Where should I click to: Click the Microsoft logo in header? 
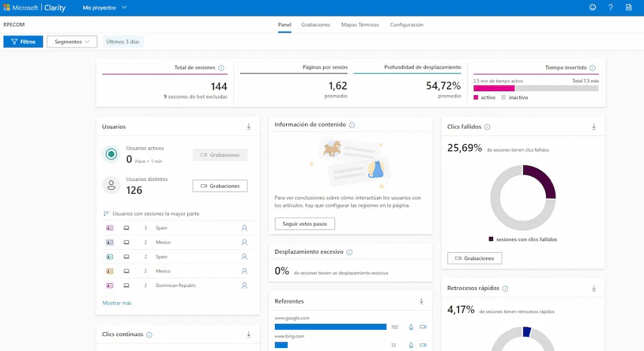point(7,8)
